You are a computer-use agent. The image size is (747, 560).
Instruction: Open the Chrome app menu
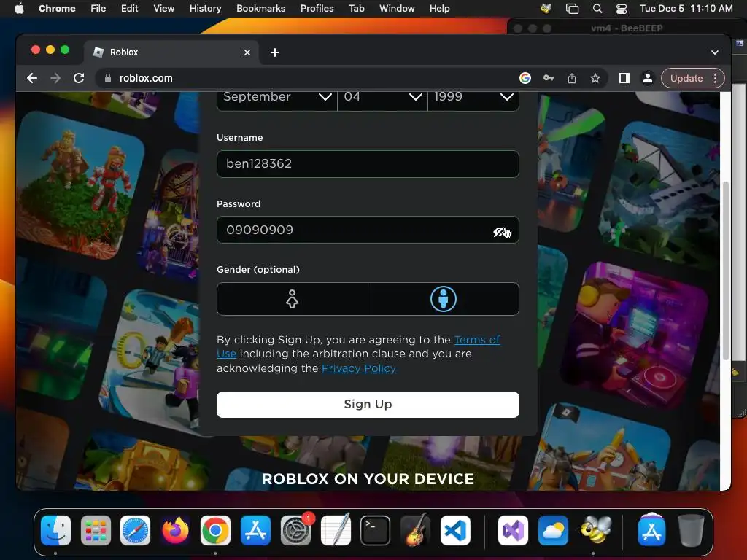(x=57, y=8)
